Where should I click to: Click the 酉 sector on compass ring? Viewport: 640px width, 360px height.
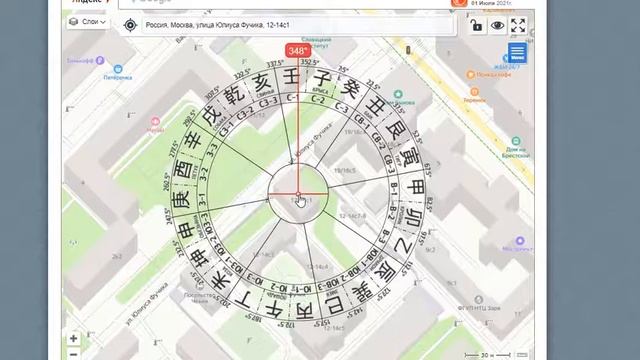(184, 169)
